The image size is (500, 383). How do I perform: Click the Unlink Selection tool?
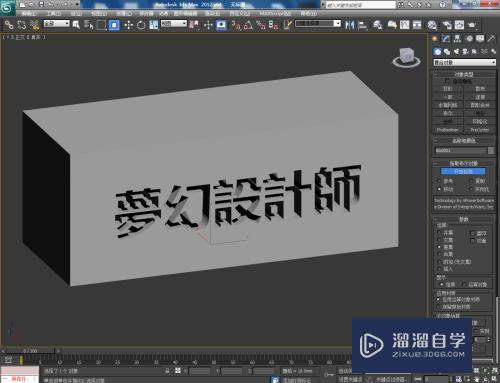[x=22, y=25]
